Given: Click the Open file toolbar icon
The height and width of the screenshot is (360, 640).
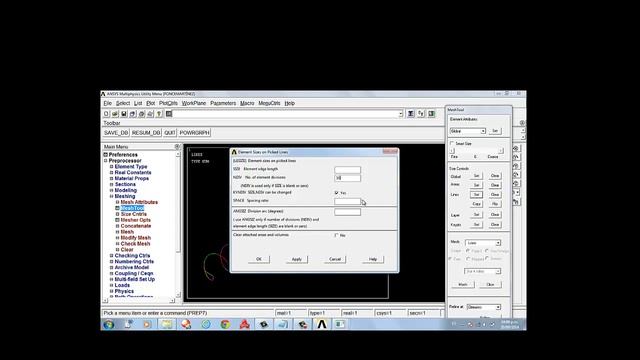Looking at the screenshot, I should [115, 114].
